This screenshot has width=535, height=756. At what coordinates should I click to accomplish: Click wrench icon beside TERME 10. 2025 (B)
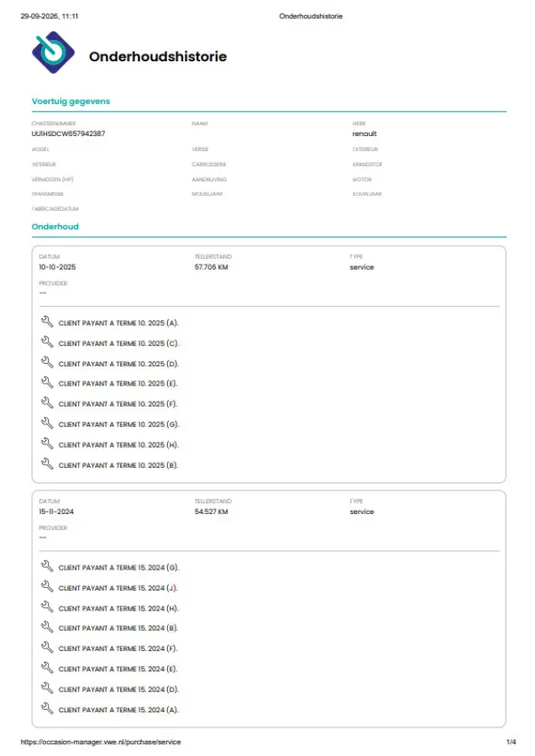(47, 464)
